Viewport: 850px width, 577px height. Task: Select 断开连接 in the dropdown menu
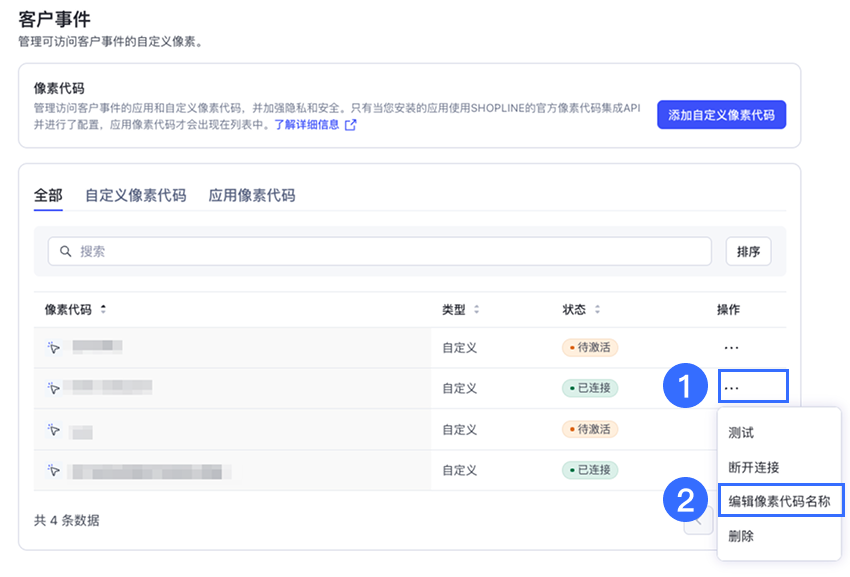[753, 467]
